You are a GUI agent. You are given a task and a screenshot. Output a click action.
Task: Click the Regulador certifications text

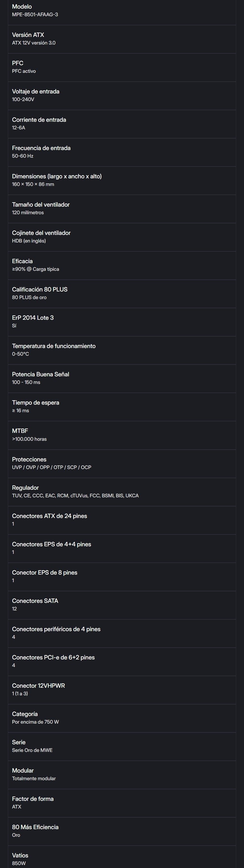coord(75,496)
